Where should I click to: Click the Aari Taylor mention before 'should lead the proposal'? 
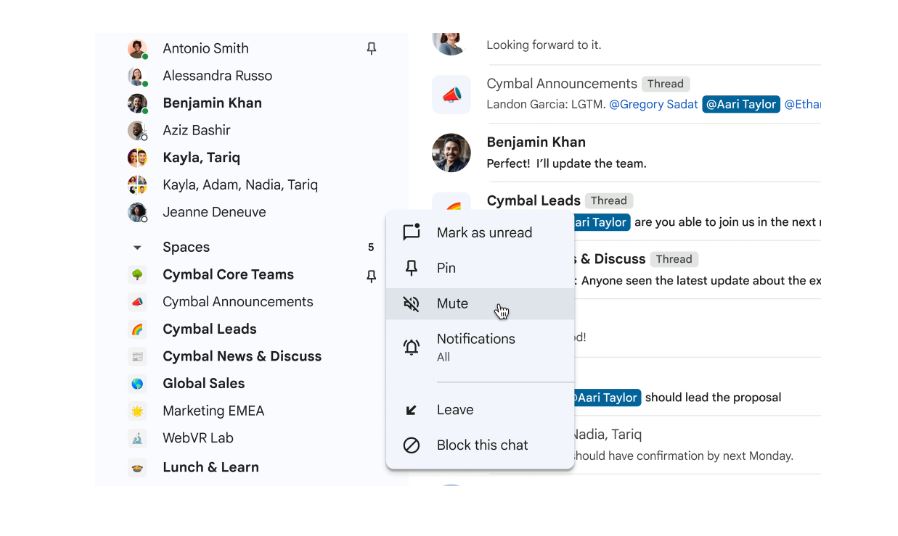pyautogui.click(x=606, y=397)
